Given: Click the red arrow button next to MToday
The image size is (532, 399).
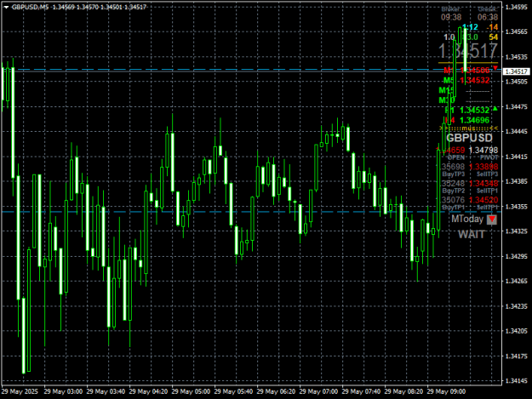Looking at the screenshot, I should [492, 219].
